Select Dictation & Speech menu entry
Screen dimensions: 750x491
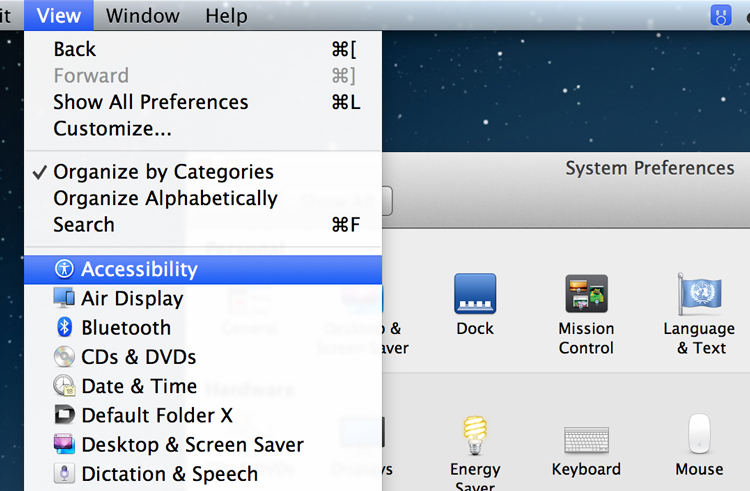(x=203, y=473)
